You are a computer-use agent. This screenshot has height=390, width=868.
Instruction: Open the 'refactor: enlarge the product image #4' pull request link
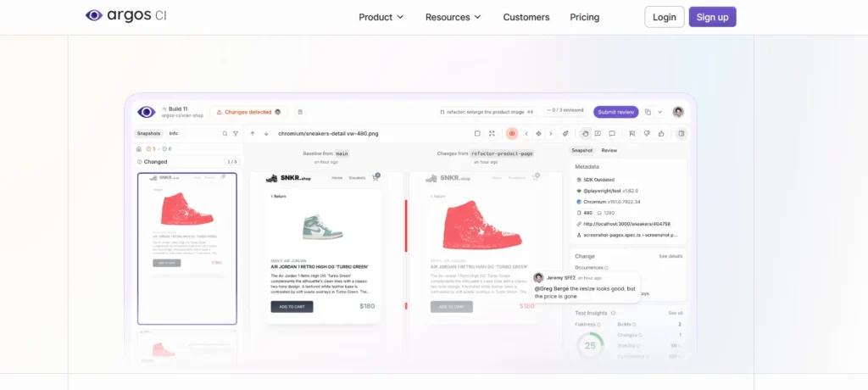click(x=486, y=112)
